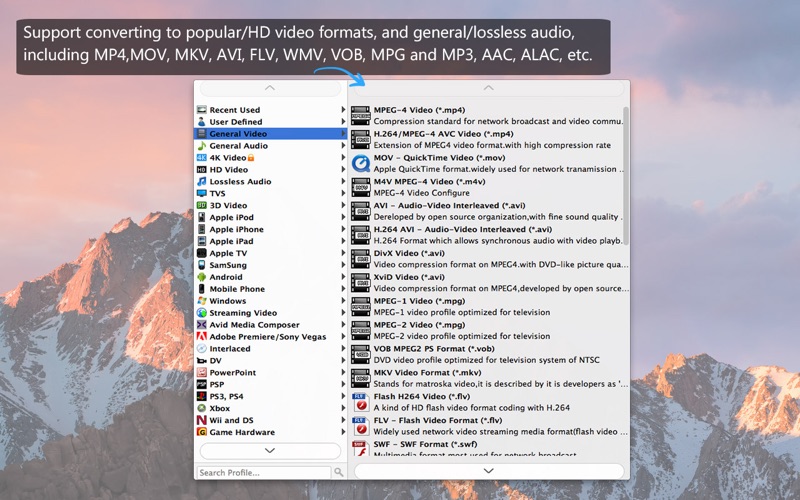Screen dimensions: 800x500
Task: Click the Apple iPhone device icon
Action: pos(202,229)
